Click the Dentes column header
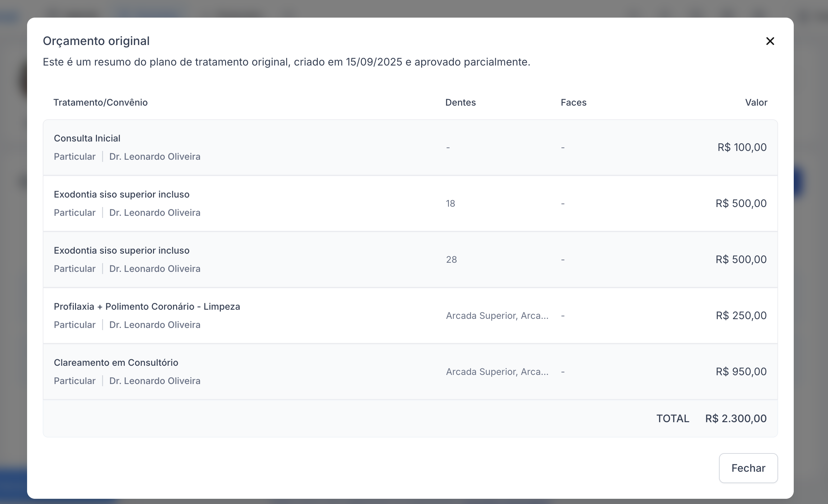Screen dimensions: 828x504 [x=460, y=102]
